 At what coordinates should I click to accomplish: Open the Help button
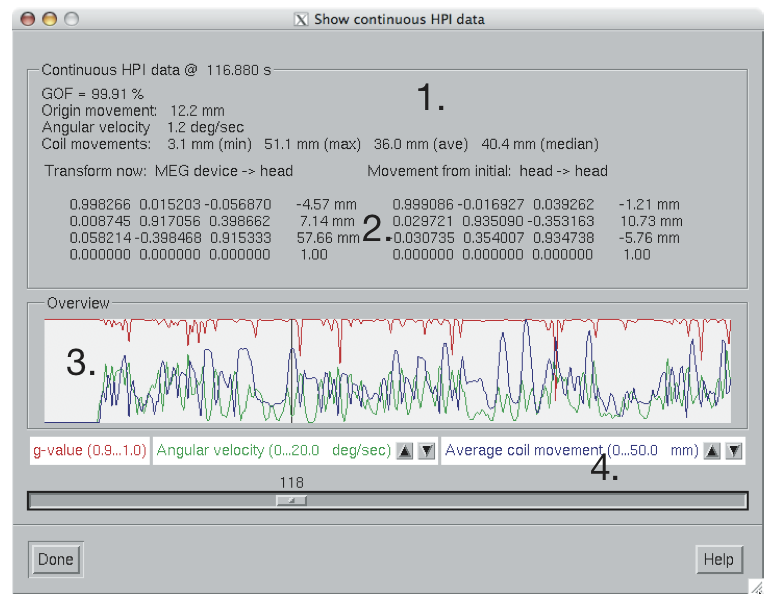tap(718, 559)
